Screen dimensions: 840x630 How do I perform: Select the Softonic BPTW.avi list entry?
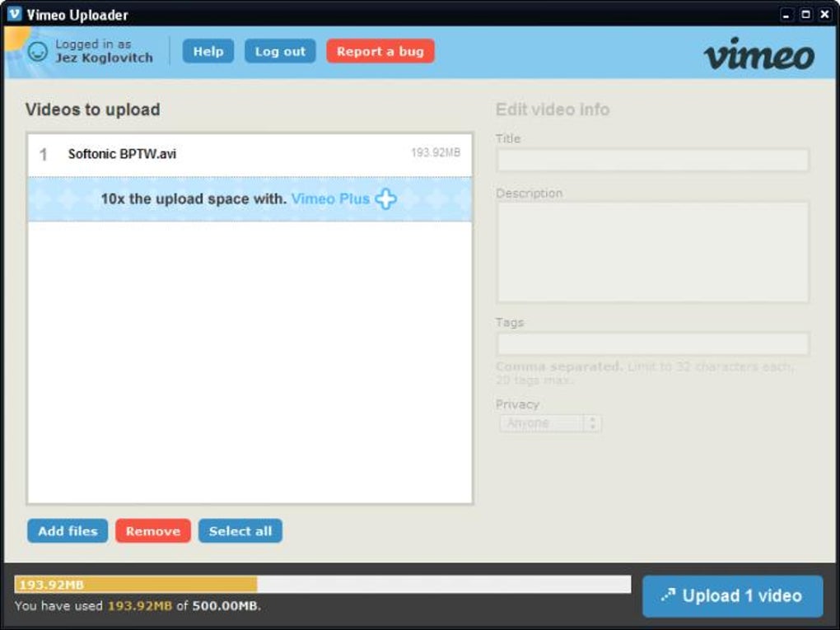tap(247, 153)
